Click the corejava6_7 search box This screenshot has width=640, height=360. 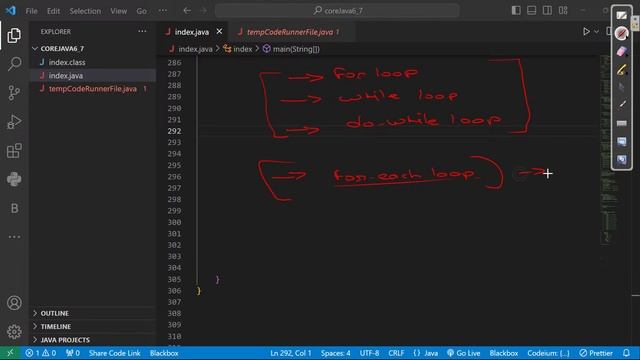(337, 11)
